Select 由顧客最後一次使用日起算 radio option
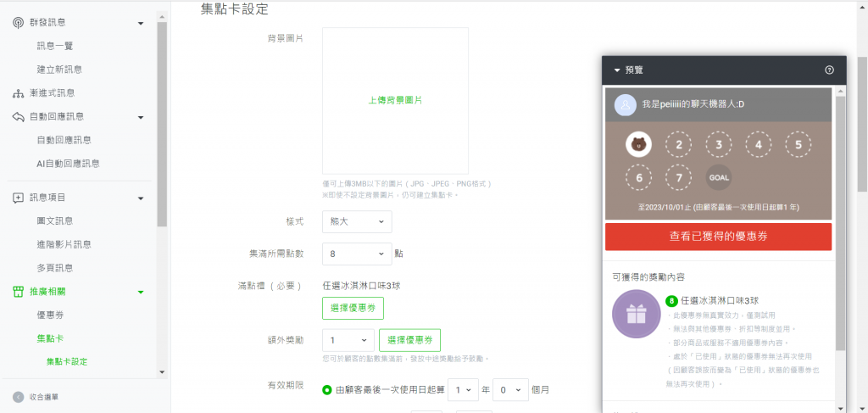Viewport: 868px width, 413px height. tap(327, 390)
